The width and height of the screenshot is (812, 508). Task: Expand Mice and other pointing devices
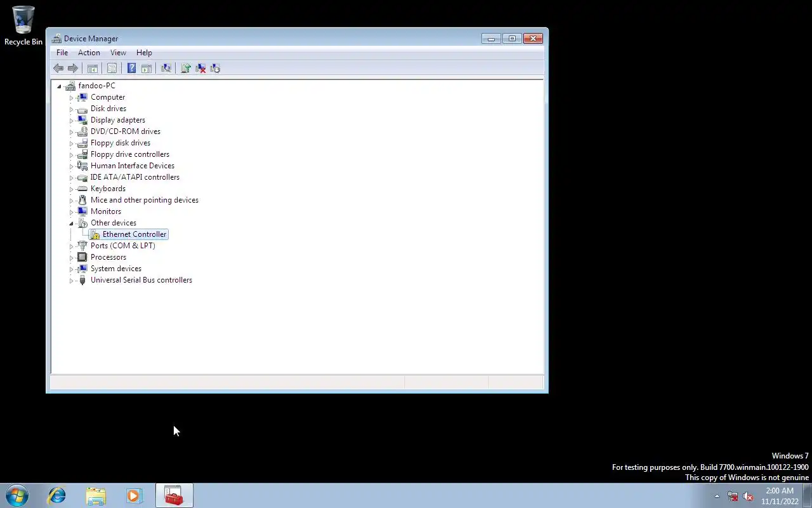click(71, 201)
